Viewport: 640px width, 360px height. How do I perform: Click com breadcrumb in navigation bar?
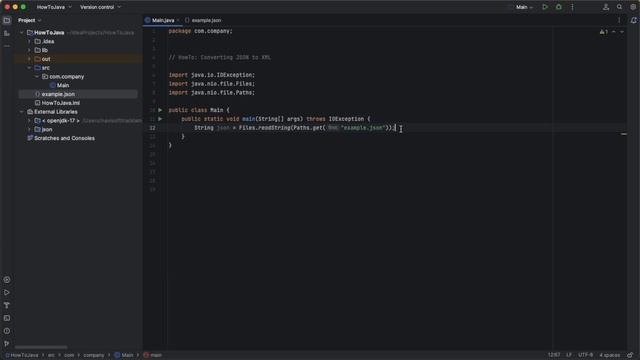pos(69,355)
